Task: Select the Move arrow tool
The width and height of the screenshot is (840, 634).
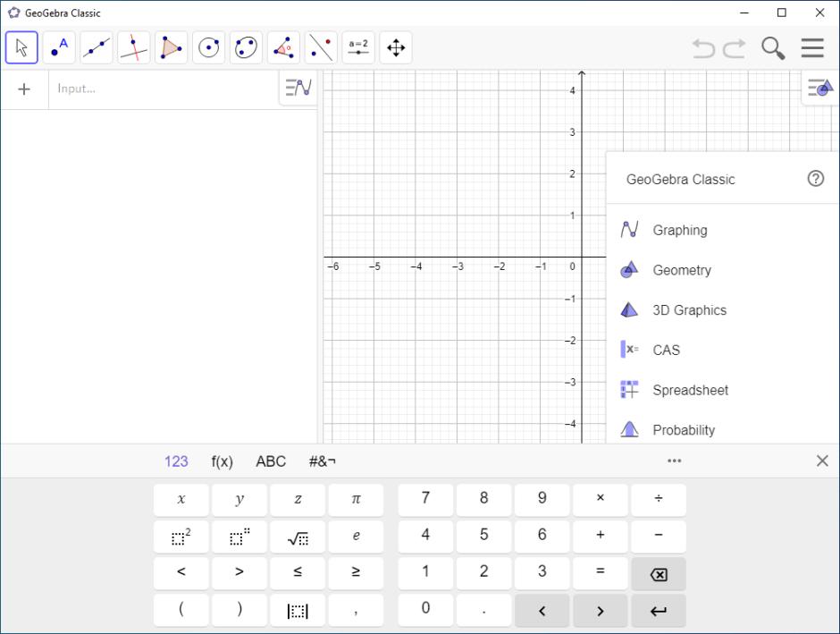Action: point(21,47)
